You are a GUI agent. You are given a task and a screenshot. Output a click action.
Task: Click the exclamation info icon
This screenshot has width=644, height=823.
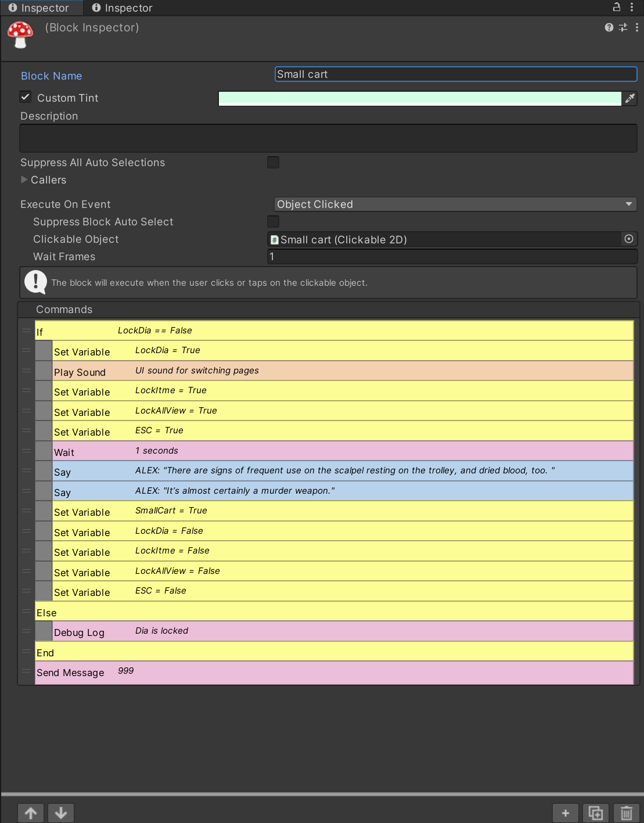(35, 283)
